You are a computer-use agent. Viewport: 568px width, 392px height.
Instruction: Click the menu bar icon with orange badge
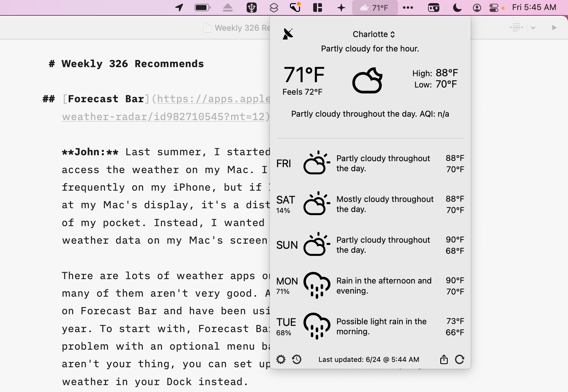[295, 7]
